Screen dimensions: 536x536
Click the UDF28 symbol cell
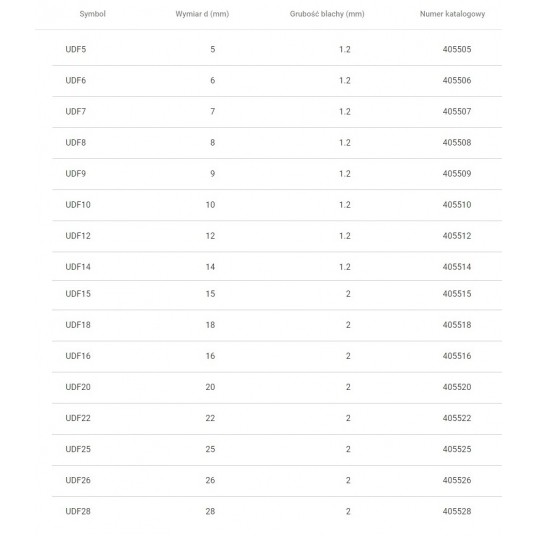pos(78,512)
